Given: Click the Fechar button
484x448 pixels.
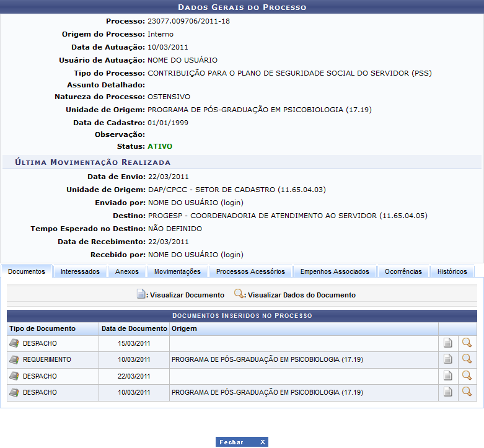Looking at the screenshot, I should click(242, 442).
